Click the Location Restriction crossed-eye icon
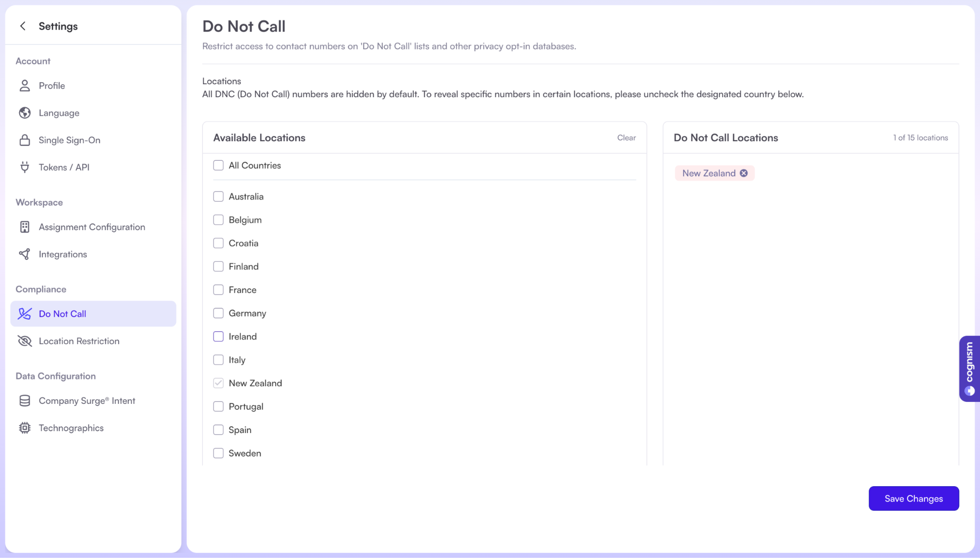The height and width of the screenshot is (558, 980). click(24, 341)
